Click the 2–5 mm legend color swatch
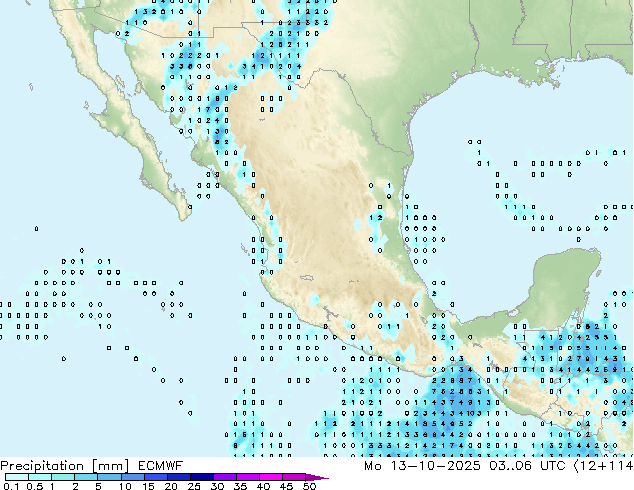 pyautogui.click(x=87, y=477)
